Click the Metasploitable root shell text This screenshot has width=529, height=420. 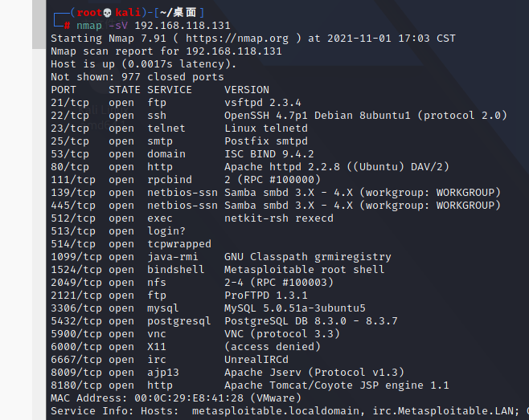coord(305,270)
